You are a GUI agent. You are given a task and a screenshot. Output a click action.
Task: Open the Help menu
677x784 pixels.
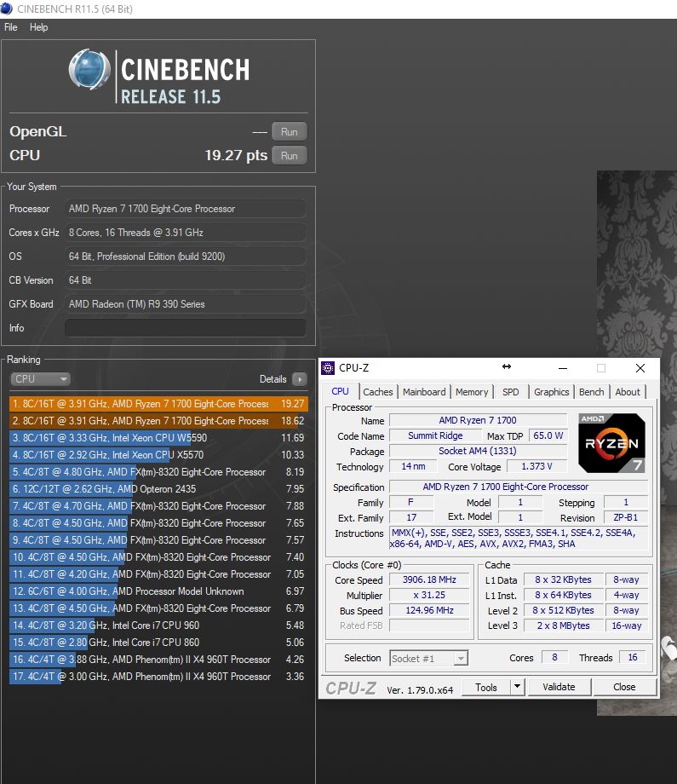pos(38,27)
